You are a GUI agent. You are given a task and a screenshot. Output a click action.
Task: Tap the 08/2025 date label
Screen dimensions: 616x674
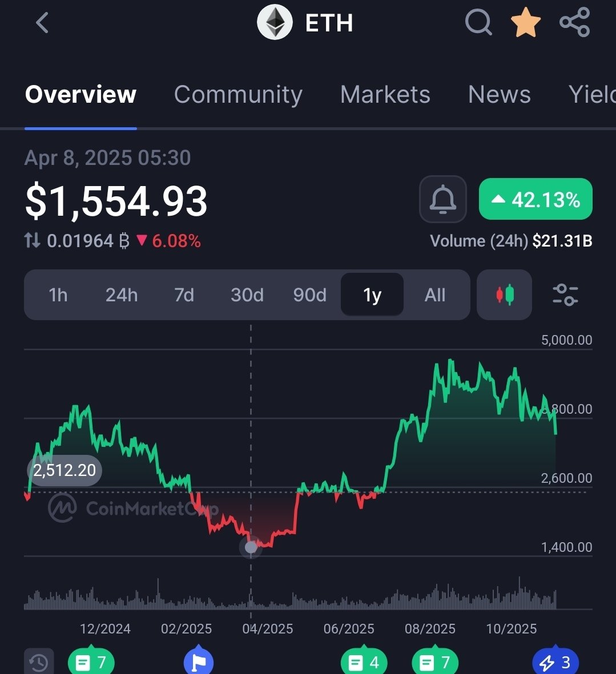tap(430, 629)
